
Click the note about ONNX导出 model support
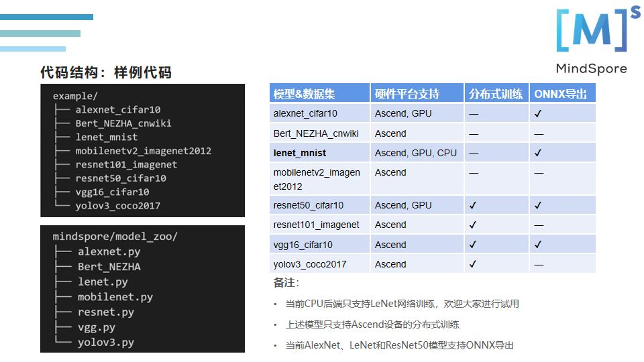coord(400,345)
